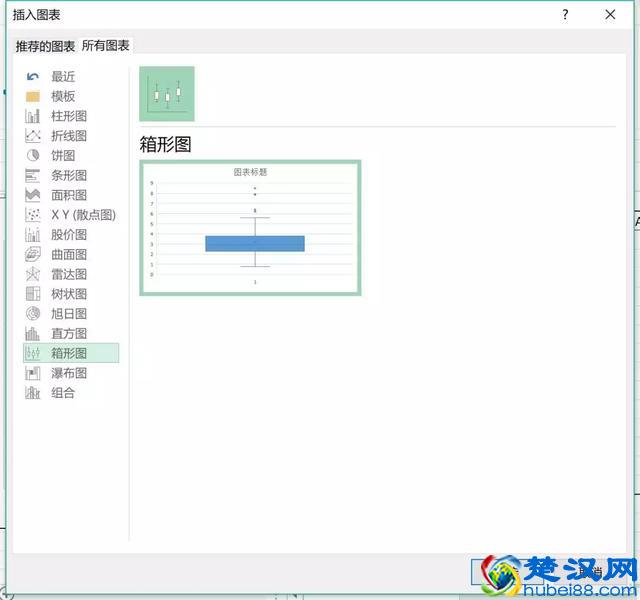Choose the Combo (组合) chart icon

(x=33, y=393)
